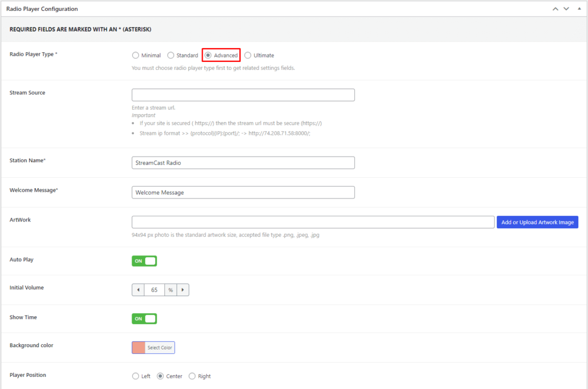Viewport: 588px width, 389px height.
Task: Click the Add or Upload Artwork Image button
Action: (537, 221)
